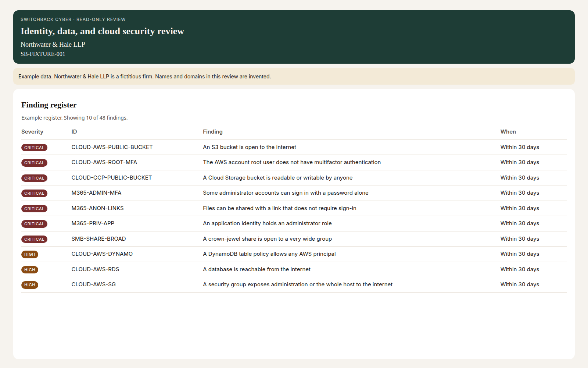
Task: Select "A crown-jewel share is open" finding text
Action: 268,239
